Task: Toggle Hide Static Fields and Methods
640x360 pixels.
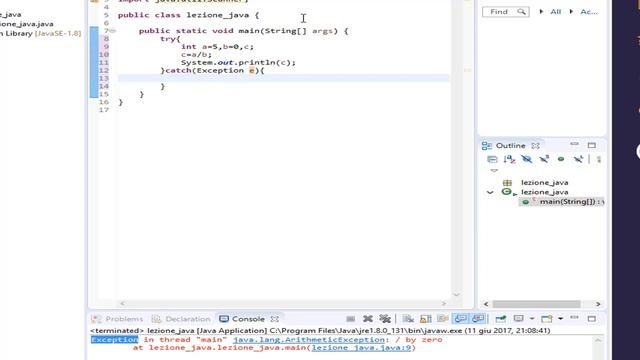Action: click(544, 159)
